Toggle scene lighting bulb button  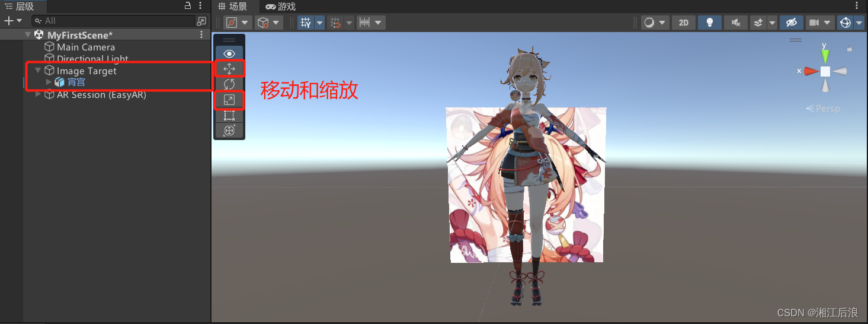click(x=709, y=23)
